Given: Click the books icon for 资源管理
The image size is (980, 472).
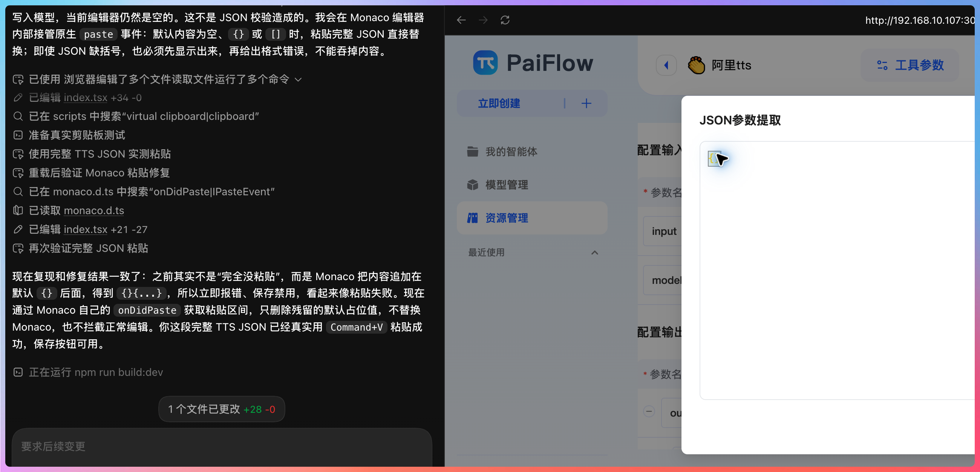Looking at the screenshot, I should pos(473,218).
